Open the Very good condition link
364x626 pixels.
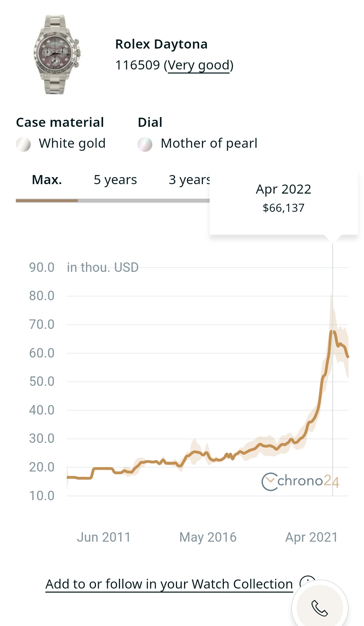(x=199, y=65)
